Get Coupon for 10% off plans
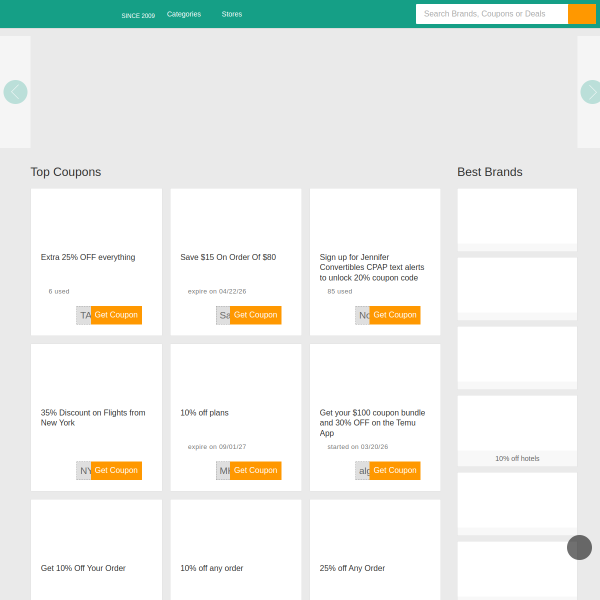The width and height of the screenshot is (600, 600). tap(255, 470)
